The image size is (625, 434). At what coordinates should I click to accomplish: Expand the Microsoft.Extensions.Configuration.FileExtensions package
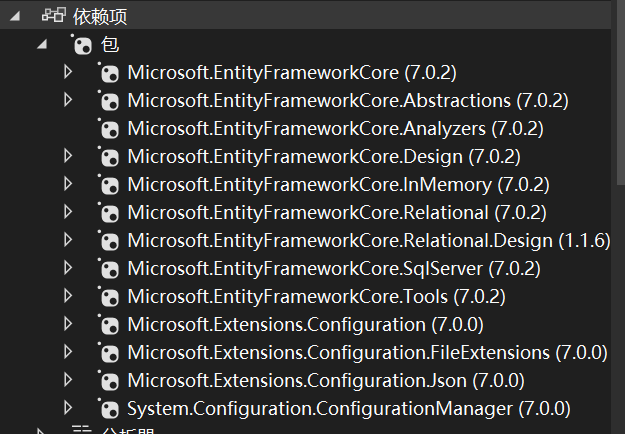pyautogui.click(x=68, y=352)
